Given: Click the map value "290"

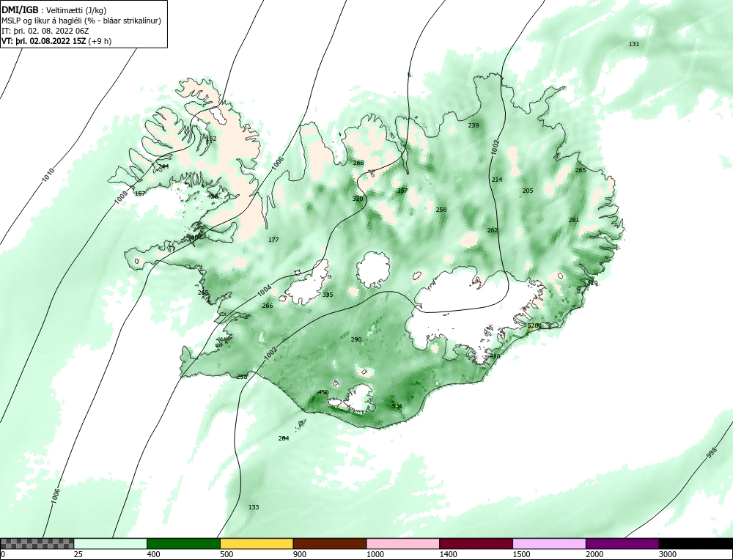Looking at the screenshot, I should (356, 339).
